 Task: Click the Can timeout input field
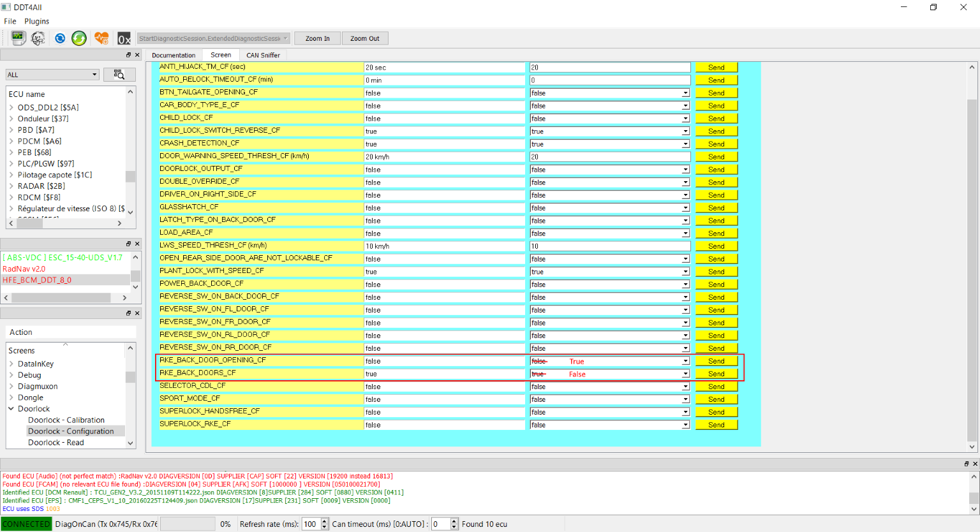(441, 524)
